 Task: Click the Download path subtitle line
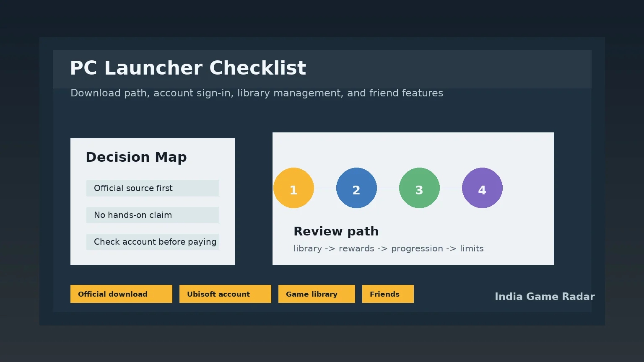257,93
